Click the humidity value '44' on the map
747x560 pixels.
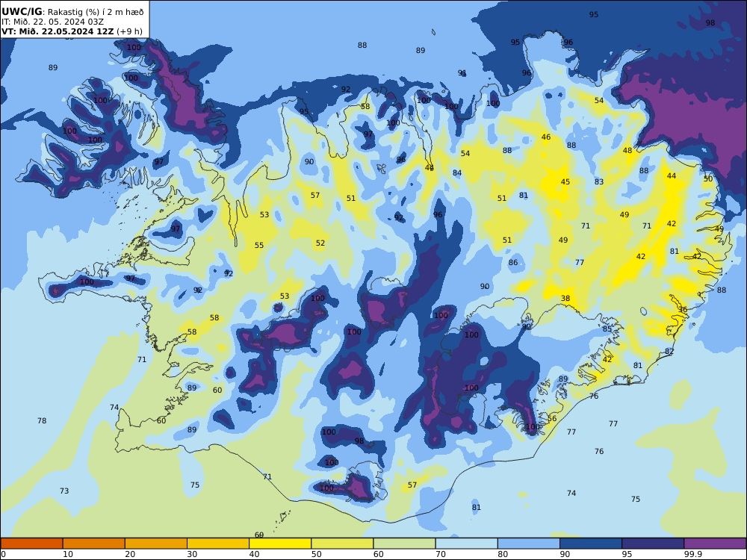pos(672,175)
